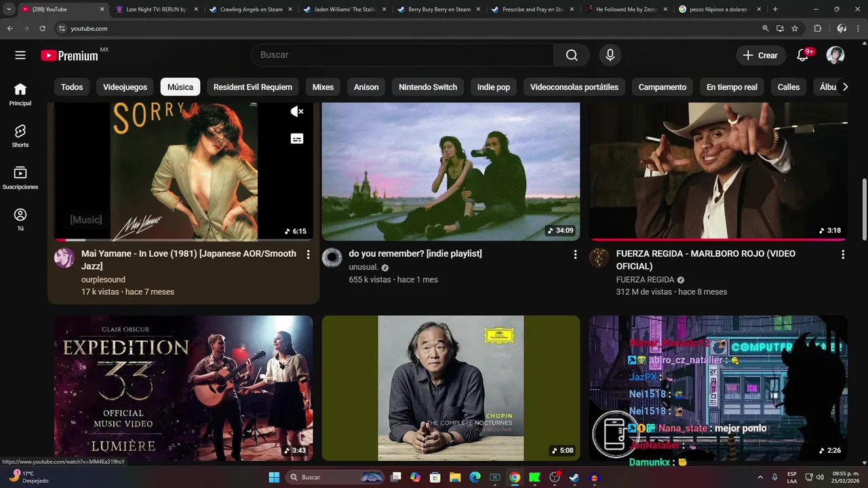
Task: Select the Todos category chip
Action: pos(72,87)
